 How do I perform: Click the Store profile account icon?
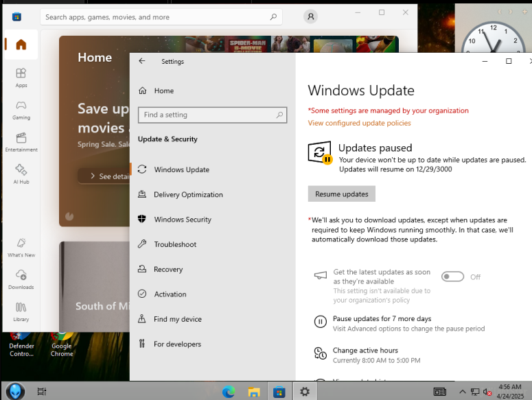click(310, 16)
